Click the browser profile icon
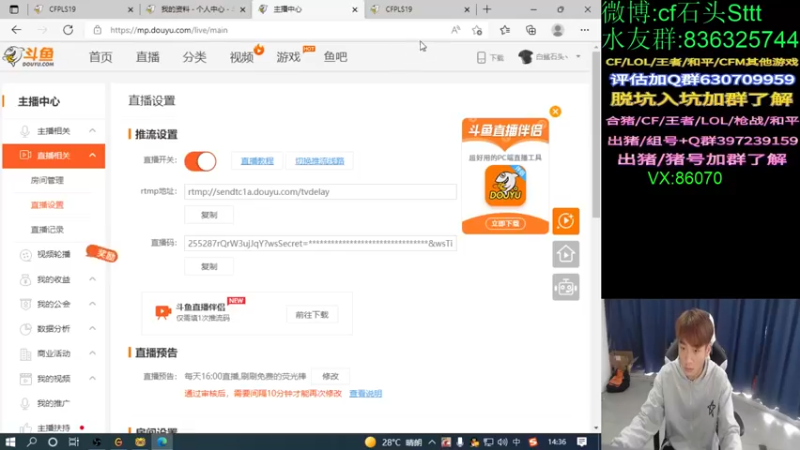This screenshot has height=450, width=800. click(x=558, y=30)
